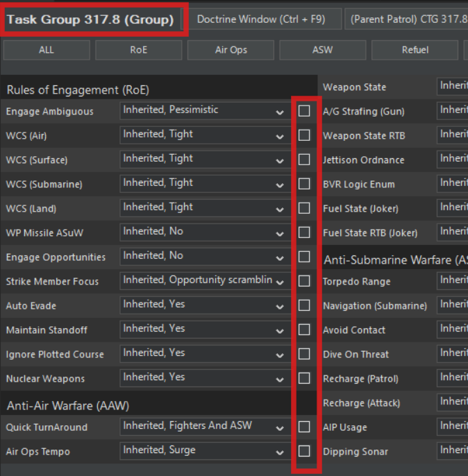Tick the WCS (Air) checkbox
This screenshot has height=476, width=468.
tap(304, 135)
